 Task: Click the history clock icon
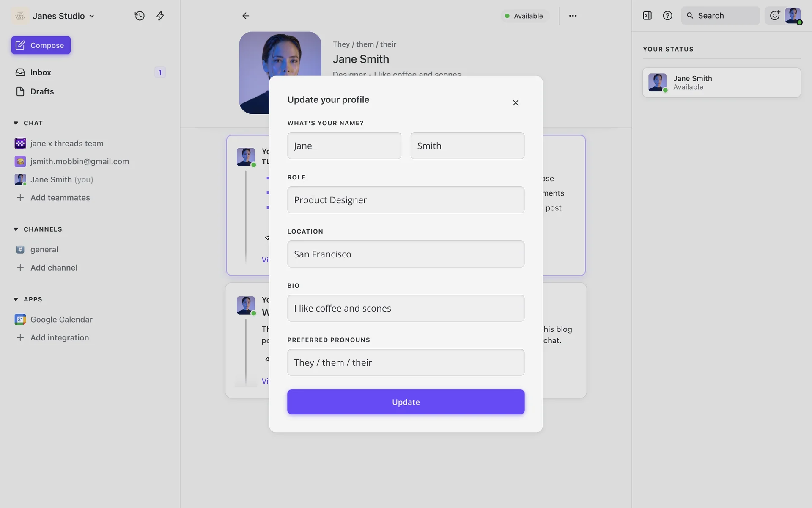140,16
